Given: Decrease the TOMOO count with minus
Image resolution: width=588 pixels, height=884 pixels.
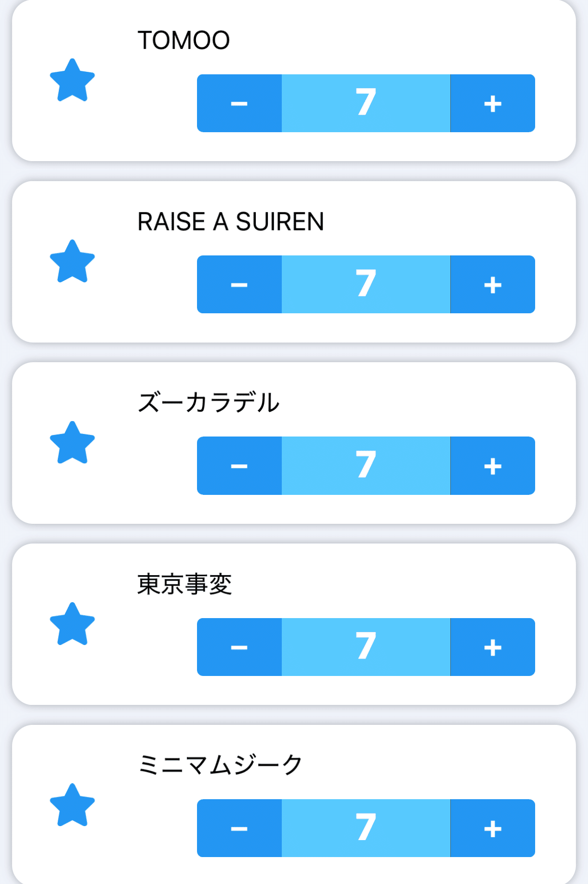Looking at the screenshot, I should click(239, 103).
